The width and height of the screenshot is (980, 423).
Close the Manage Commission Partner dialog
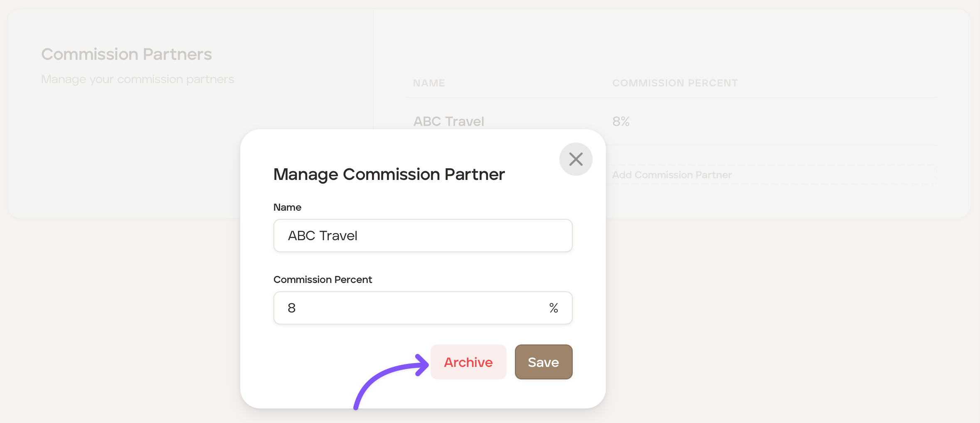pyautogui.click(x=576, y=159)
